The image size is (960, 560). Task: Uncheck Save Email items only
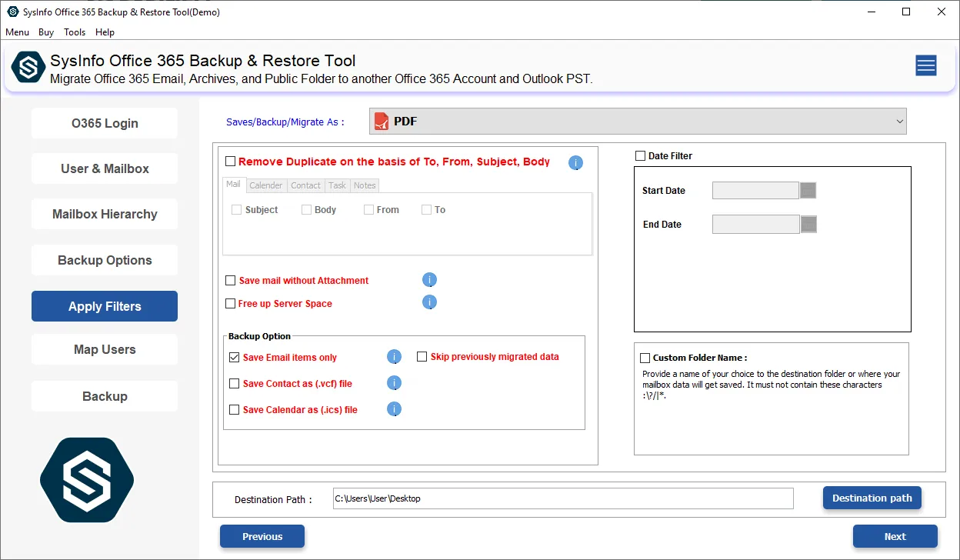pyautogui.click(x=235, y=358)
